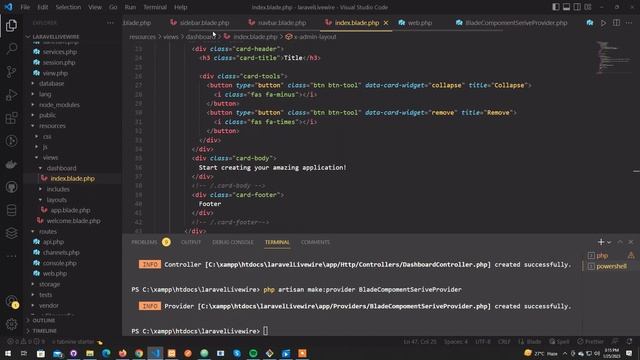Open the OUTPUT panel tab
Viewport: 640px width, 360px height.
(191, 242)
